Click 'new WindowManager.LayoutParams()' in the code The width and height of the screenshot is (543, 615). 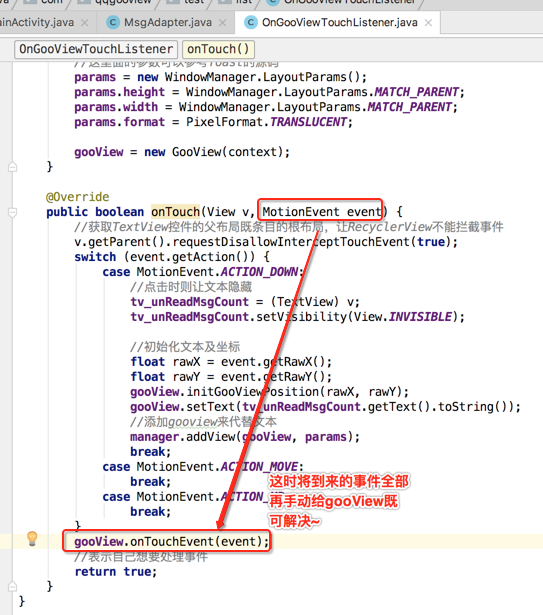251,77
